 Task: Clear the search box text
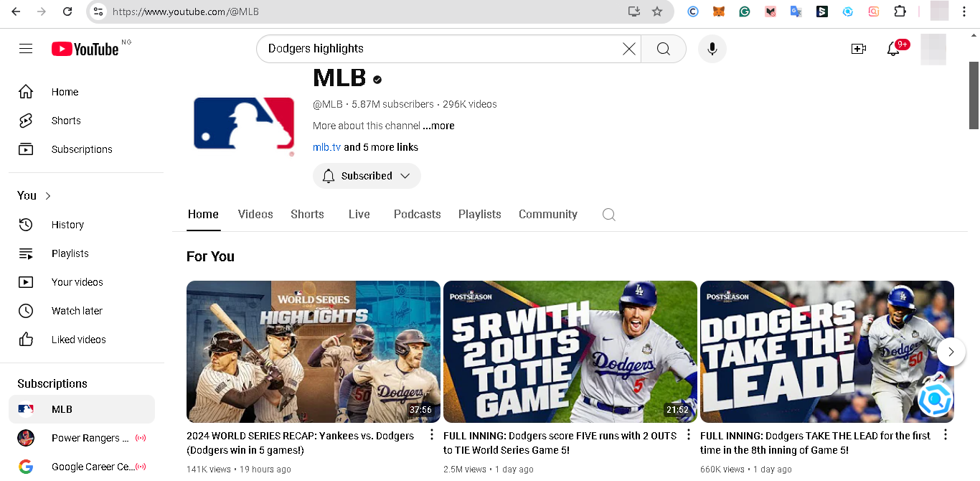(629, 49)
